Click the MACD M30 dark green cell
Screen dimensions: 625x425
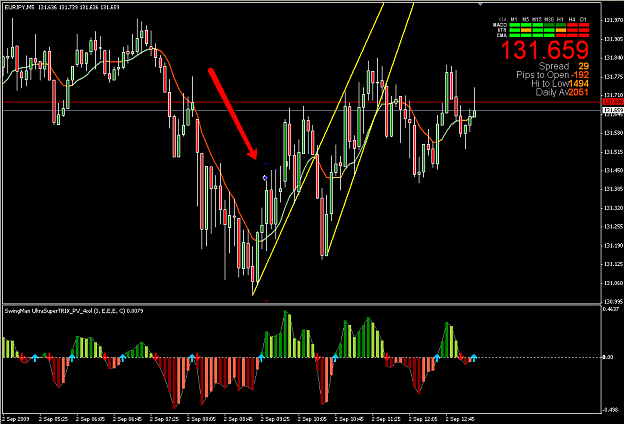pyautogui.click(x=549, y=25)
